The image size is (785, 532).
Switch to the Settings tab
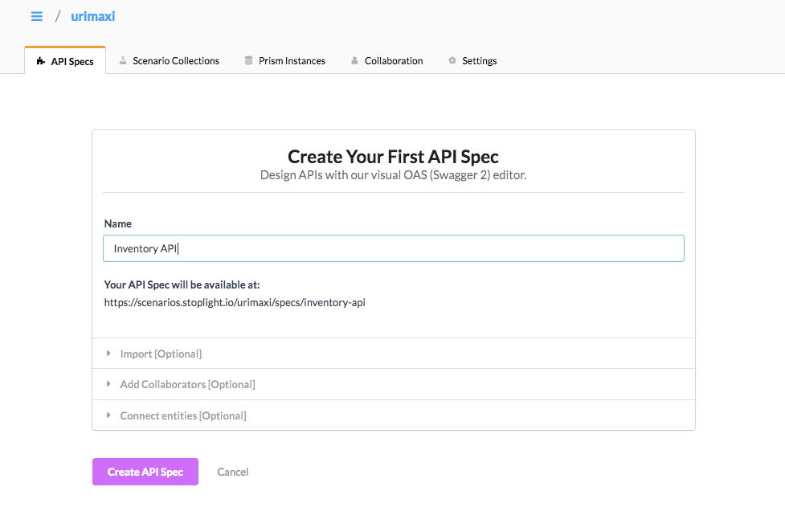(480, 60)
